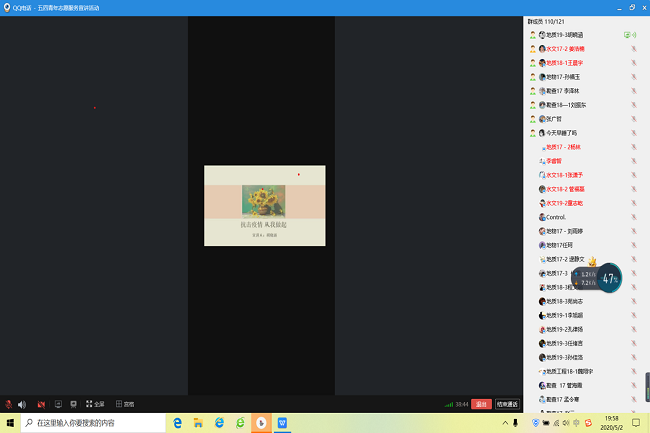Image resolution: width=650 pixels, height=433 pixels.
Task: Click the avatar of member Control.
Action: coord(542,217)
